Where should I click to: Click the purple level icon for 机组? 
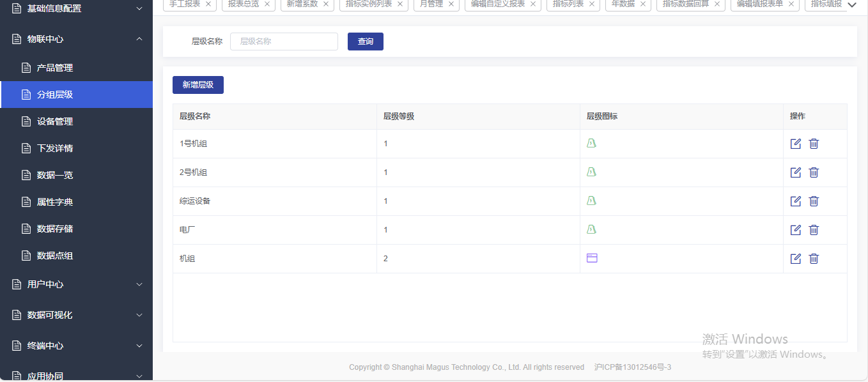click(592, 258)
